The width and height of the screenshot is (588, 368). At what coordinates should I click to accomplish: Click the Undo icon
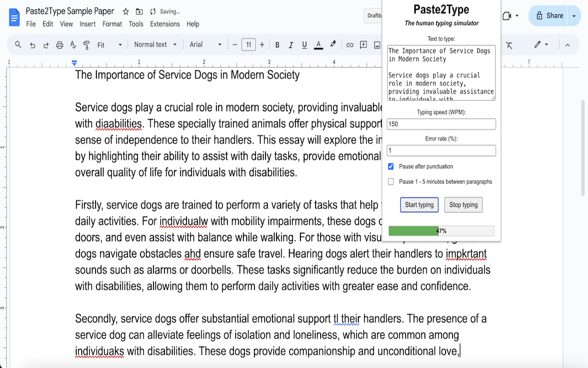pyautogui.click(x=32, y=45)
